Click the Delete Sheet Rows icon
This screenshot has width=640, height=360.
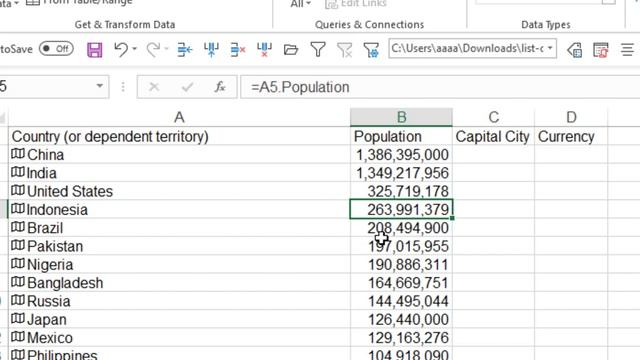click(x=238, y=50)
